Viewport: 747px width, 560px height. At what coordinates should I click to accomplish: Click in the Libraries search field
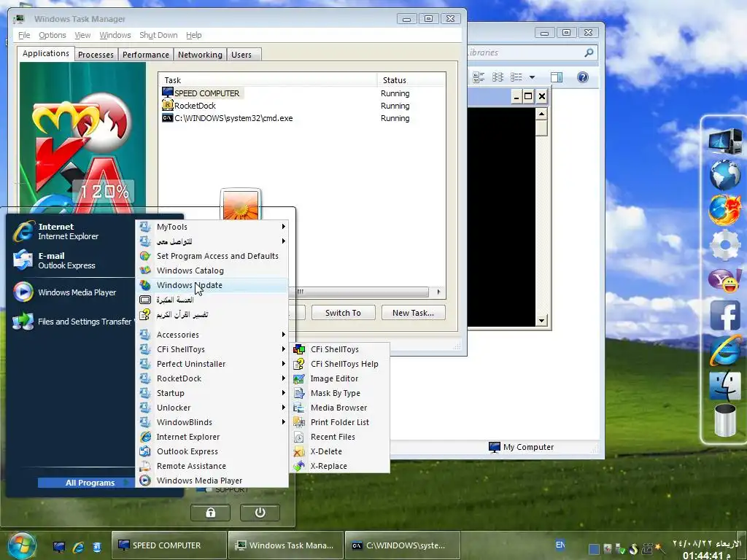pos(523,52)
